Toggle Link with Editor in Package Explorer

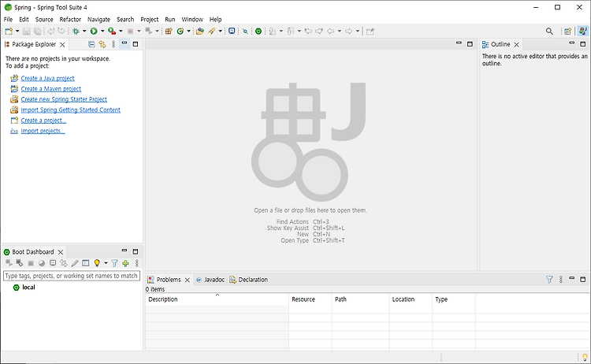tap(102, 44)
